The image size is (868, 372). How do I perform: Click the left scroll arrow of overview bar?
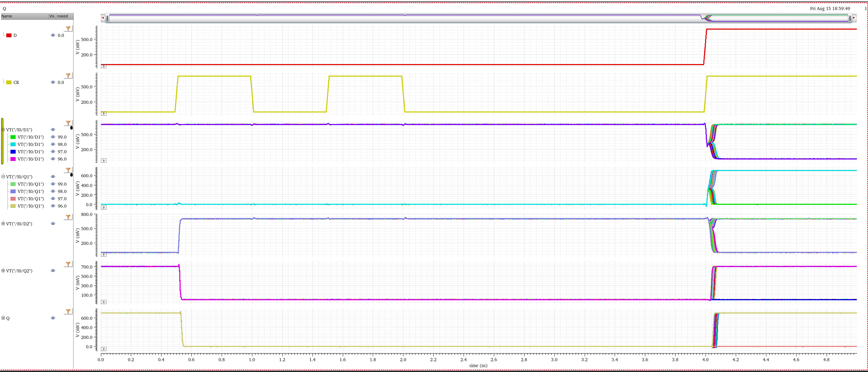tap(103, 18)
